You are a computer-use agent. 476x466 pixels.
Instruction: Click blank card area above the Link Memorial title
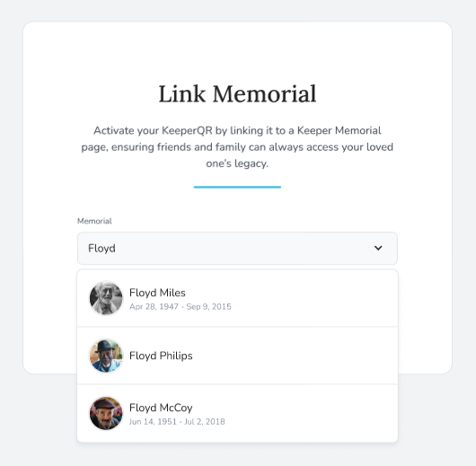pos(237,51)
